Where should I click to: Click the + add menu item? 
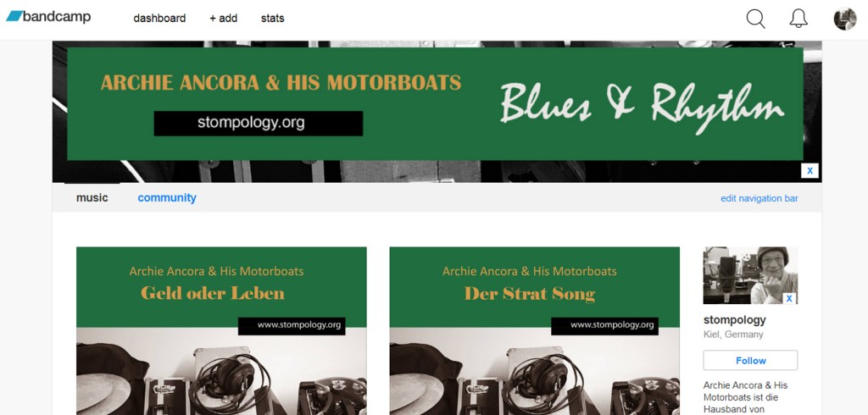click(223, 19)
